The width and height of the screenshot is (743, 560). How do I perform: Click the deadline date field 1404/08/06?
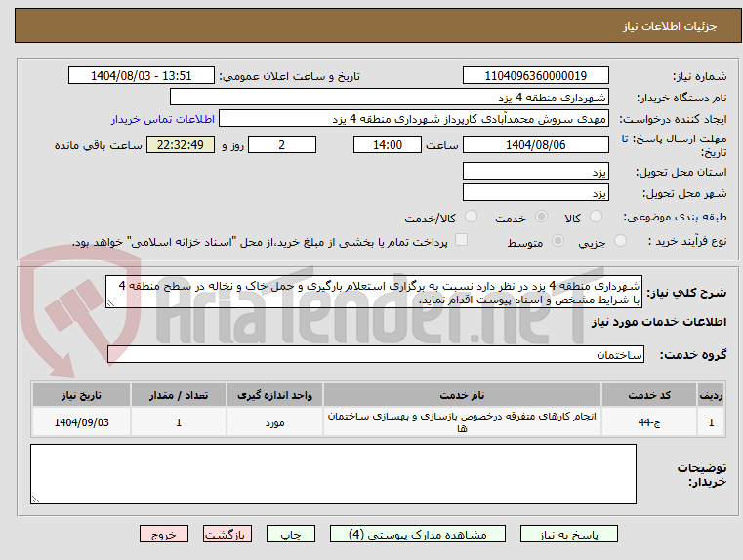(x=535, y=144)
